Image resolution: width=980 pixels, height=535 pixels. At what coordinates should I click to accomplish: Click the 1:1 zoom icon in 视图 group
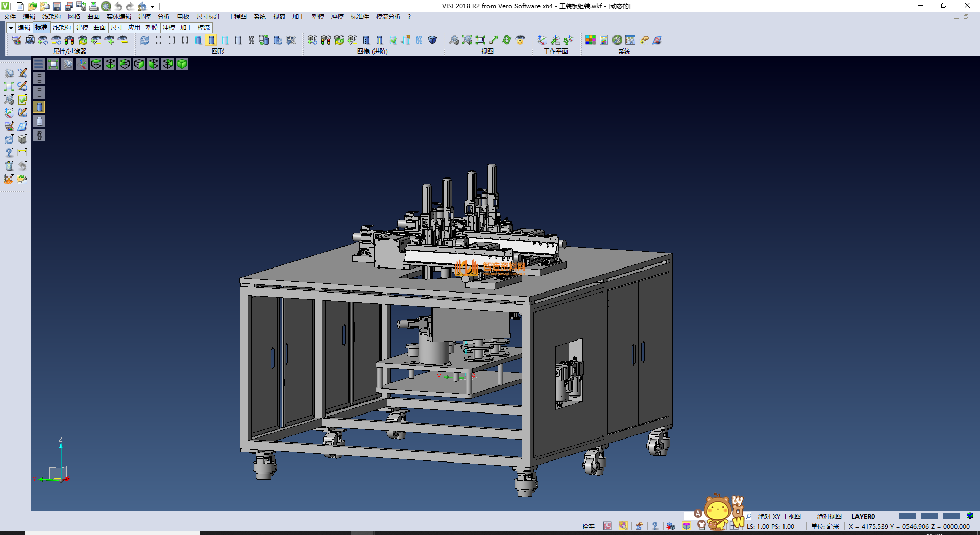coord(480,40)
